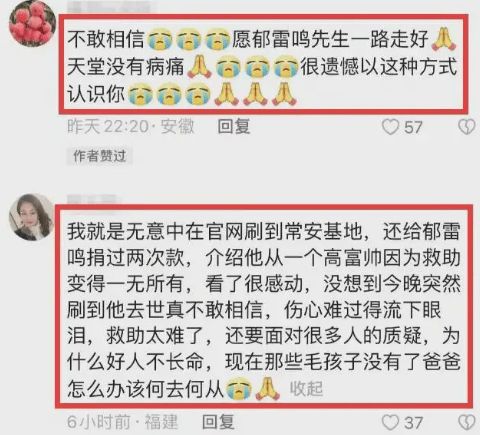Tap the praying hands emoji after 一路走好
Image resolution: width=480 pixels, height=435 pixels.
(x=444, y=40)
